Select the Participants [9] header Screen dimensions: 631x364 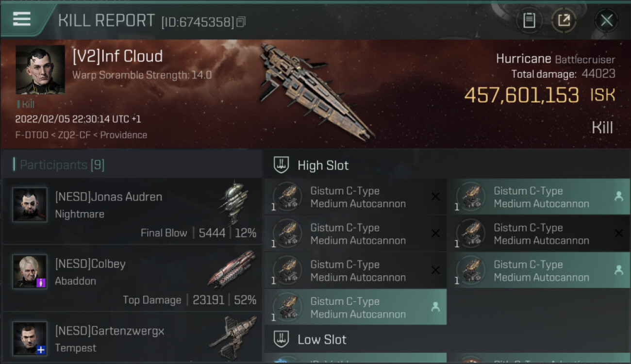[x=62, y=165]
